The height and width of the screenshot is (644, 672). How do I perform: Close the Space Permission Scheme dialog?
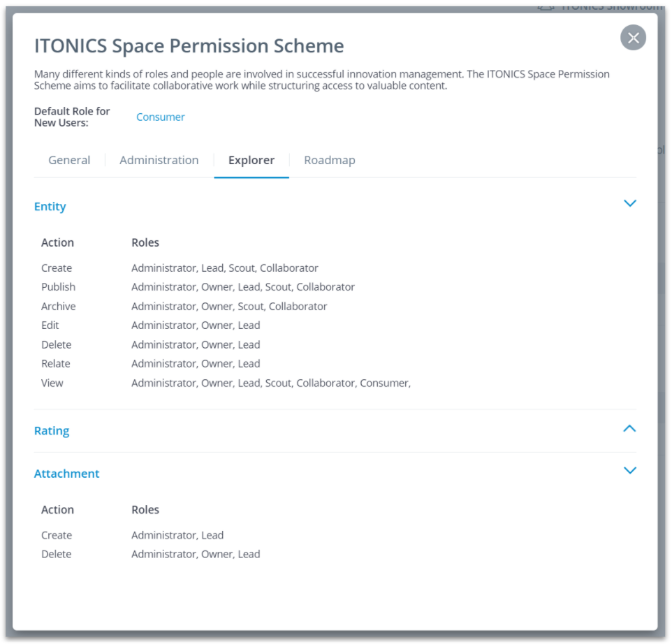click(x=633, y=38)
